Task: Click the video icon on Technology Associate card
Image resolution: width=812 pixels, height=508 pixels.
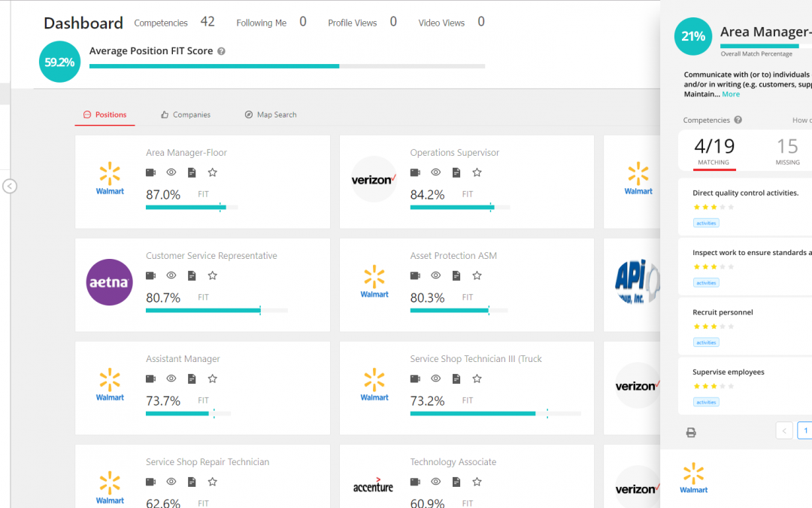Action: 415,482
